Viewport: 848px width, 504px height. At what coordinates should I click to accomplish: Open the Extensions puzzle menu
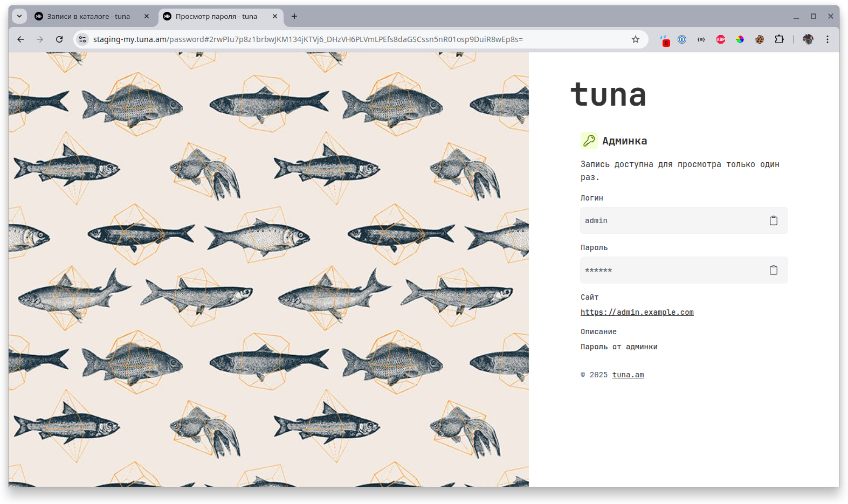tap(779, 39)
